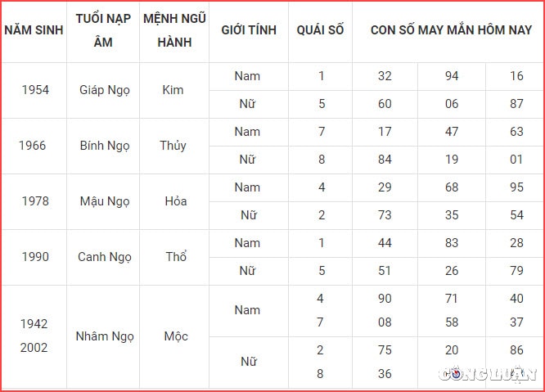
Task: Click the Công Luận watermark logo
Action: pos(487,373)
